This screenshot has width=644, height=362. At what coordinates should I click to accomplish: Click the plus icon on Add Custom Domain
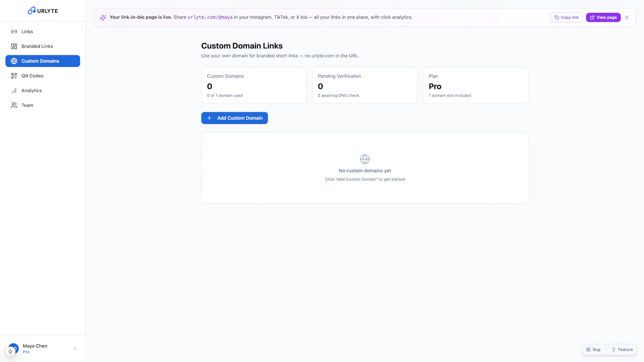pos(209,118)
